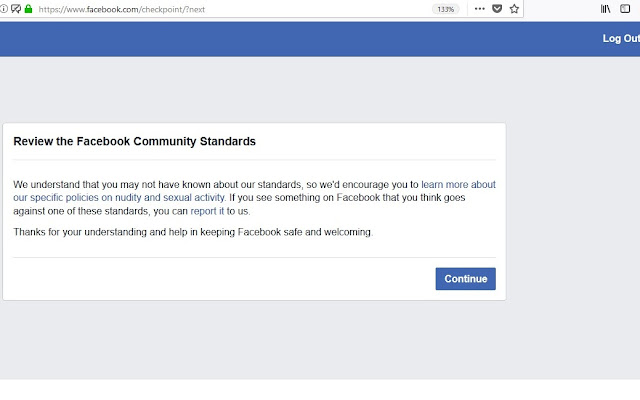Bookmark this page with the star icon
The image size is (640, 400).
514,9
